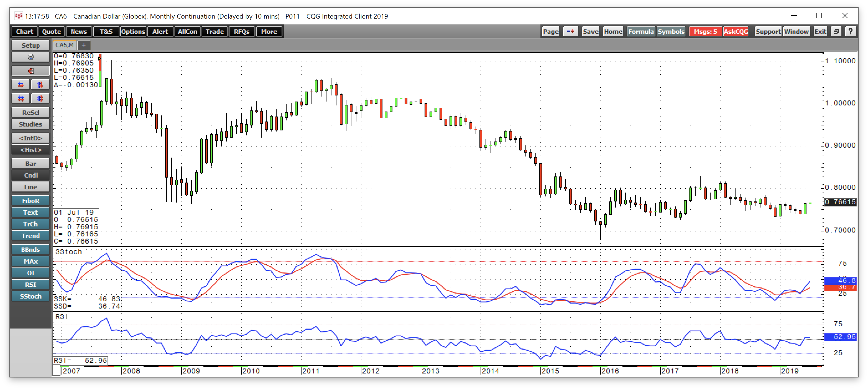This screenshot has height=389, width=868.
Task: Click the SSK value tag 46.8
Action: coord(840,280)
